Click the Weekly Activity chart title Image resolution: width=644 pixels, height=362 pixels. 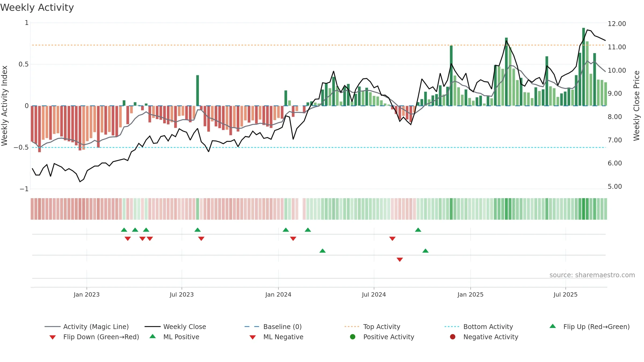click(x=37, y=8)
